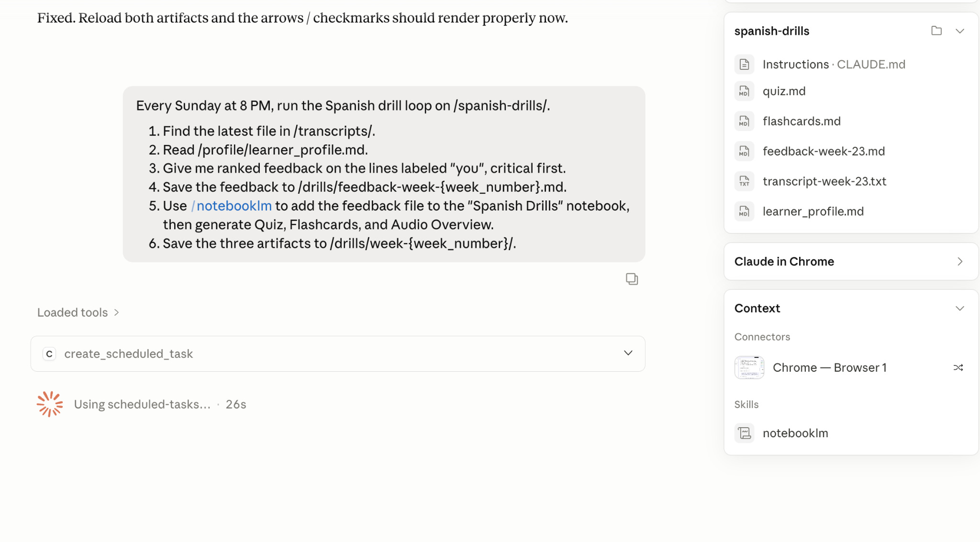Collapse the Context panel chevron
980x542 pixels.
click(959, 308)
